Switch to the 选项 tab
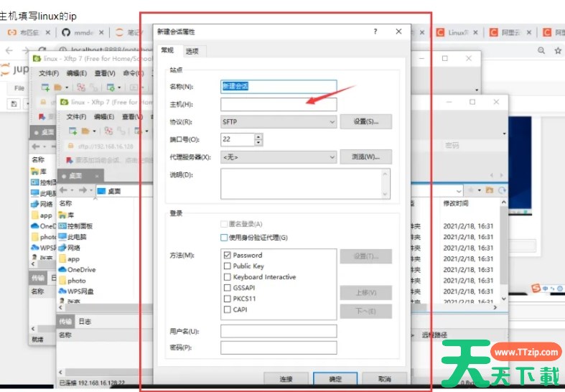Image resolution: width=565 pixels, height=392 pixels. [192, 51]
